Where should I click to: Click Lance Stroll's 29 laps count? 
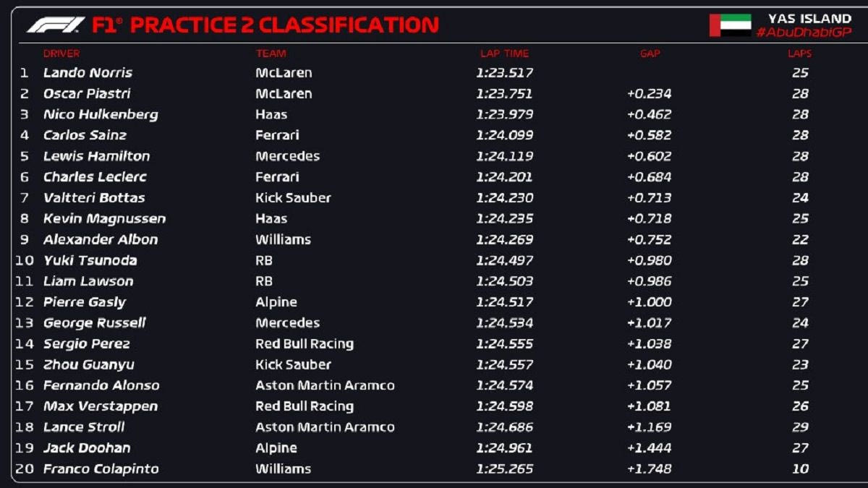pyautogui.click(x=799, y=427)
